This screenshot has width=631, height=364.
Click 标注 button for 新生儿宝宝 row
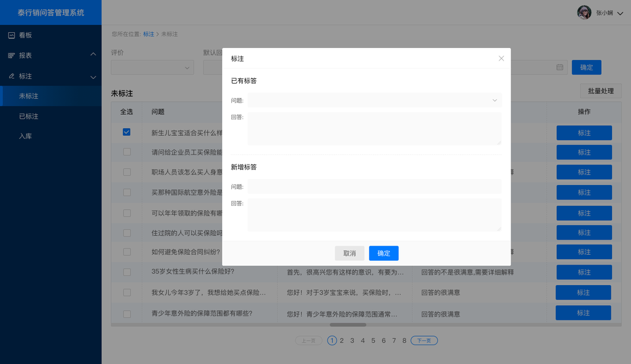[584, 133]
